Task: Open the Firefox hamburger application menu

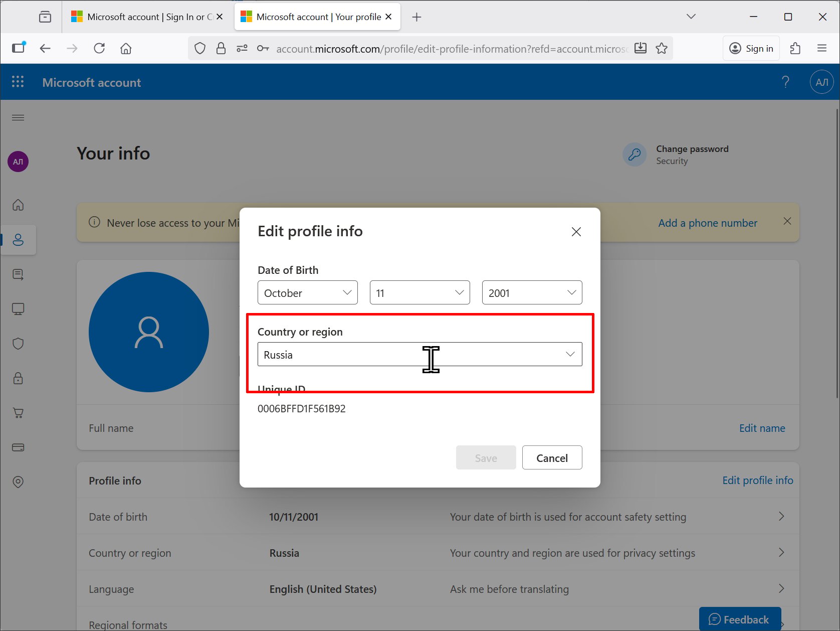Action: 822,48
